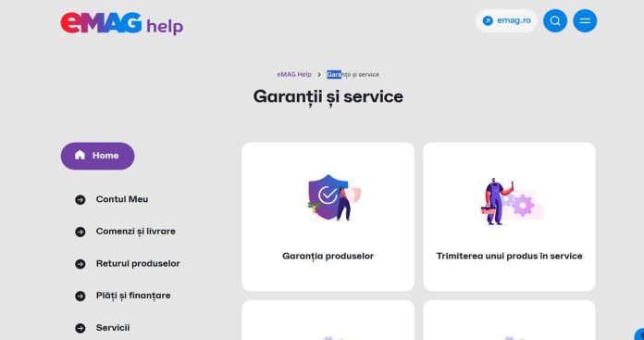Select Servicii in the sidebar
This screenshot has height=340, width=644.
(x=113, y=328)
